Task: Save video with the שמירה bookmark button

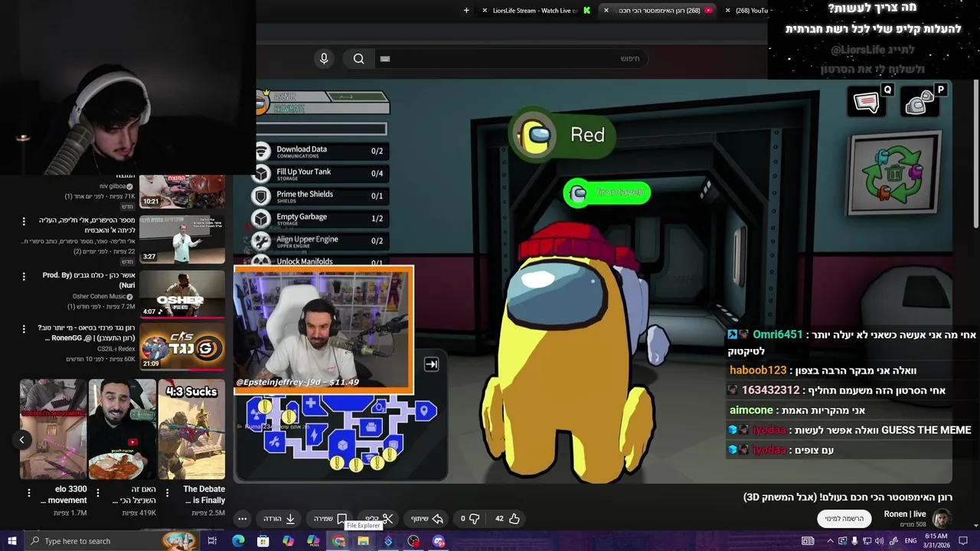Action: click(x=330, y=518)
